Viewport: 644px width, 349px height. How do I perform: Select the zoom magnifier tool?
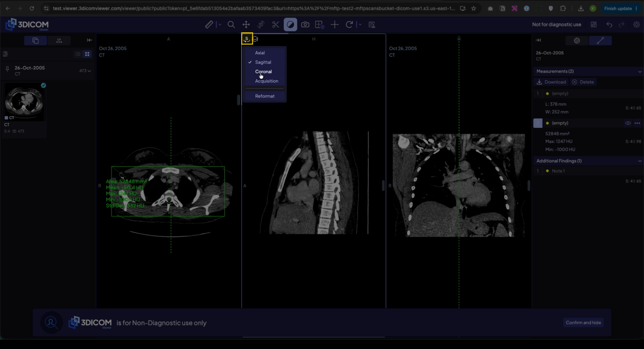click(x=231, y=24)
